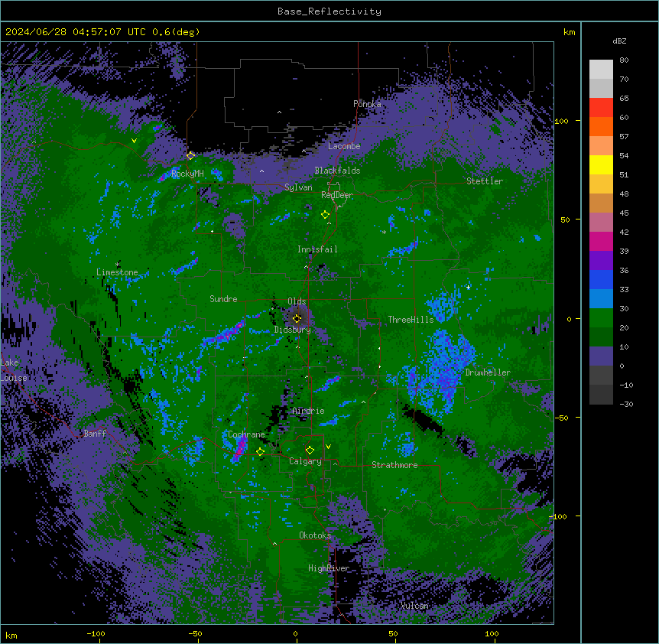Click the Drumheller city label
The width and height of the screenshot is (659, 644).
(488, 372)
